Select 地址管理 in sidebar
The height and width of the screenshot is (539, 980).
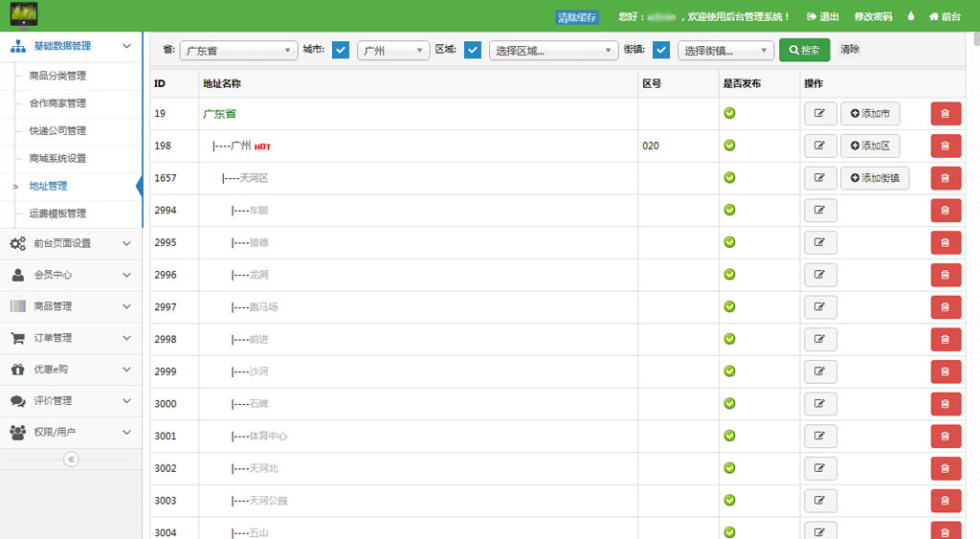point(48,186)
